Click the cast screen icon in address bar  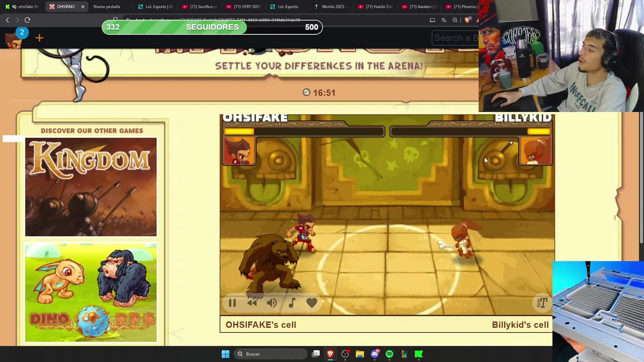tap(432, 20)
